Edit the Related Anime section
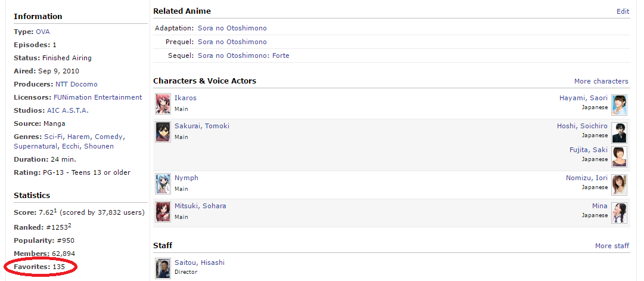Screen dimensions: 644x281 click(623, 11)
